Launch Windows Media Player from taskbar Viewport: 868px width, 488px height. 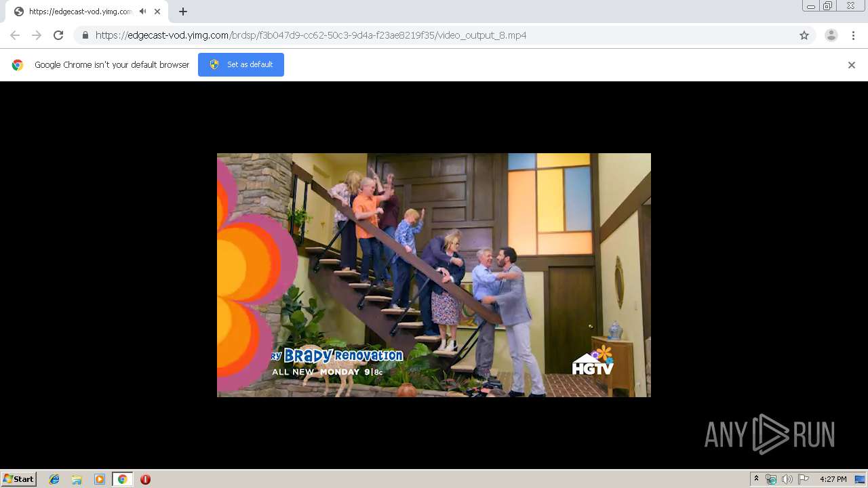click(100, 479)
